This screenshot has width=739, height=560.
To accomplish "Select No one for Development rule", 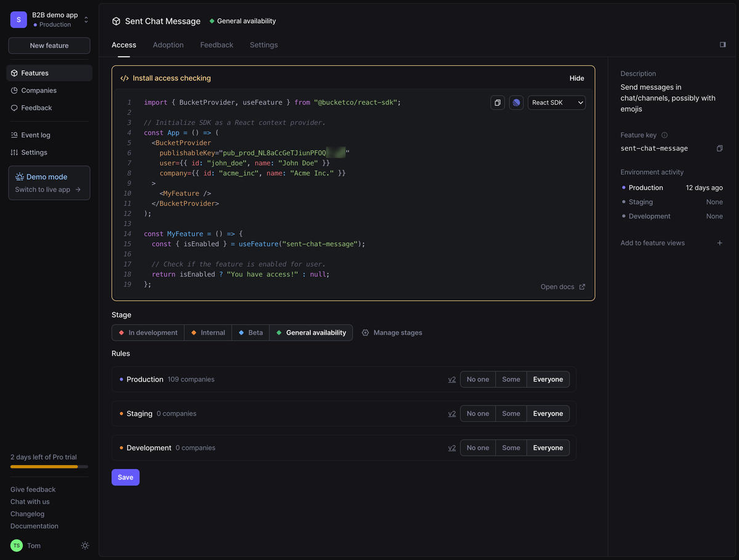I will [x=478, y=448].
